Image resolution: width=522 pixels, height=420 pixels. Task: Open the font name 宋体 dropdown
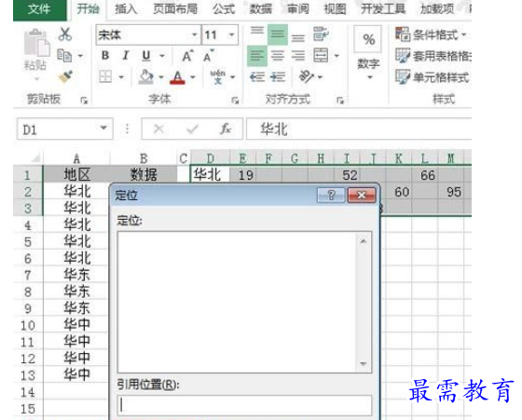click(194, 34)
